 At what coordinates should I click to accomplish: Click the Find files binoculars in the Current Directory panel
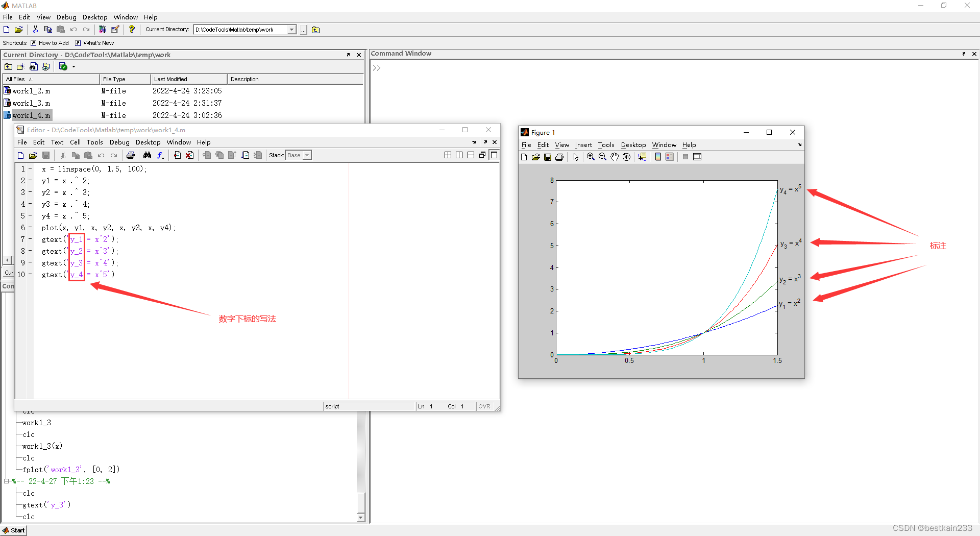[33, 66]
